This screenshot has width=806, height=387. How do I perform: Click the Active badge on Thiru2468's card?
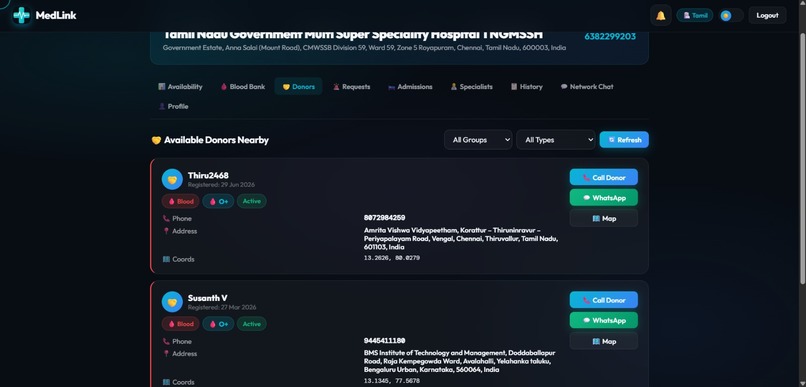coord(251,201)
